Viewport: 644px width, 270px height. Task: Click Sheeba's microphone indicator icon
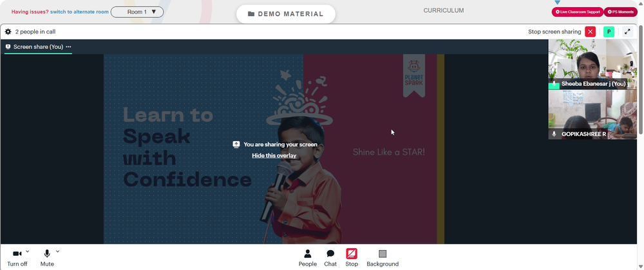(x=554, y=84)
